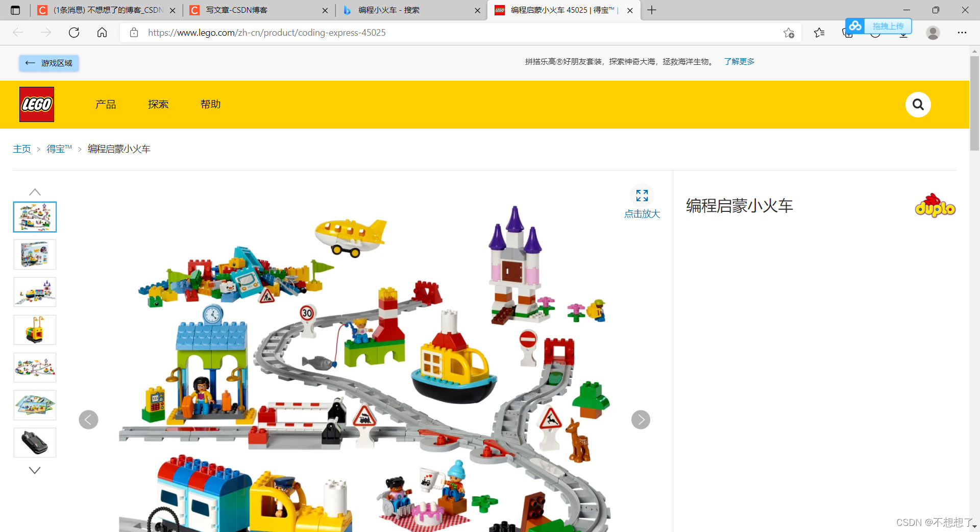Go to browser home page icon
980x532 pixels.
(102, 33)
